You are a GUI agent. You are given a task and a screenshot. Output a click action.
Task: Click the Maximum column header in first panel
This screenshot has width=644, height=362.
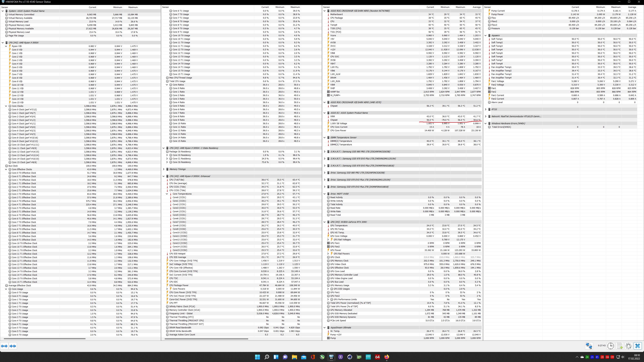pyautogui.click(x=133, y=7)
